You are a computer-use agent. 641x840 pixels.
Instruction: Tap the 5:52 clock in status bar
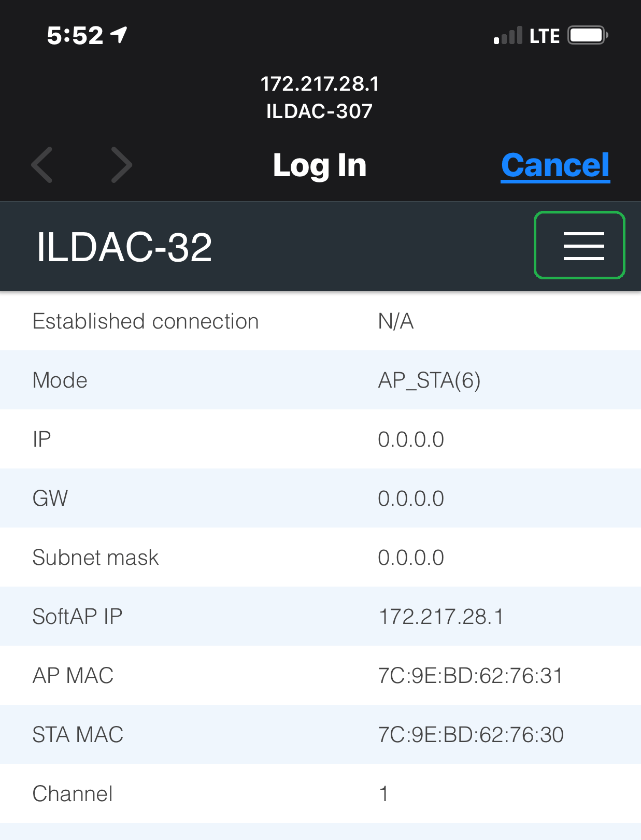(x=75, y=36)
